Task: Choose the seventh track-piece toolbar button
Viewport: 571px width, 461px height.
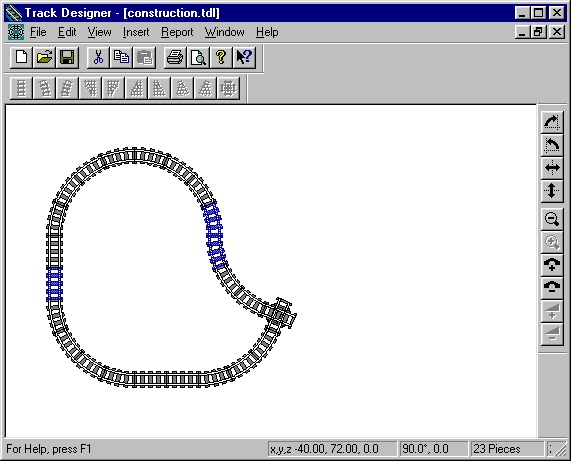Action: (159, 88)
